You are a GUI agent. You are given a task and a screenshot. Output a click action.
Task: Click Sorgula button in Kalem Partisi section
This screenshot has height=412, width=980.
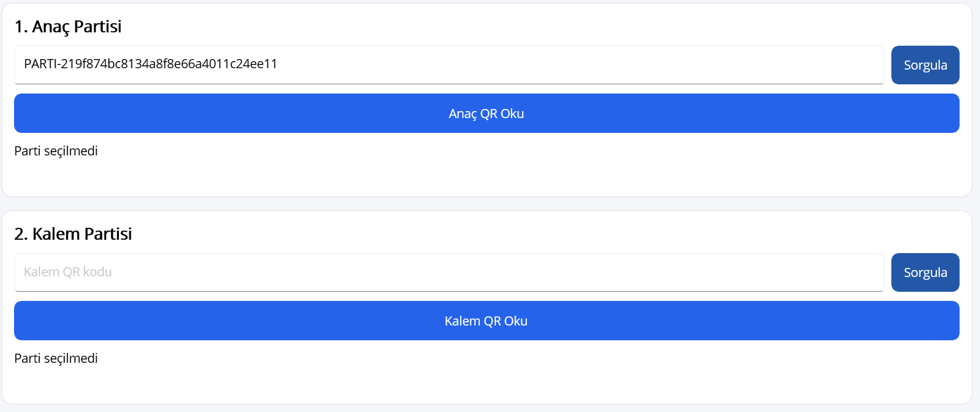925,273
